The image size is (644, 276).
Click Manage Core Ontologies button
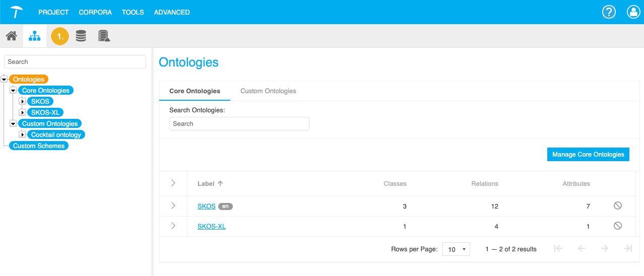click(588, 155)
